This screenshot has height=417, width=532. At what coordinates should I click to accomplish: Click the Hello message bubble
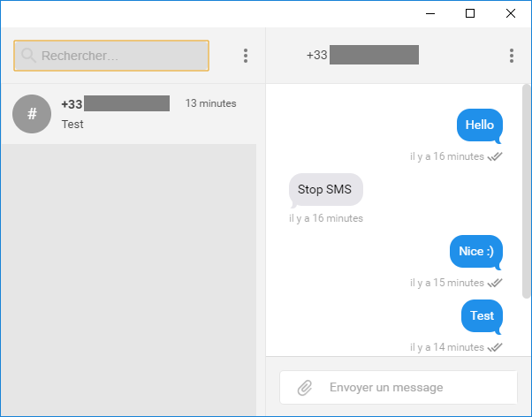[x=480, y=125]
